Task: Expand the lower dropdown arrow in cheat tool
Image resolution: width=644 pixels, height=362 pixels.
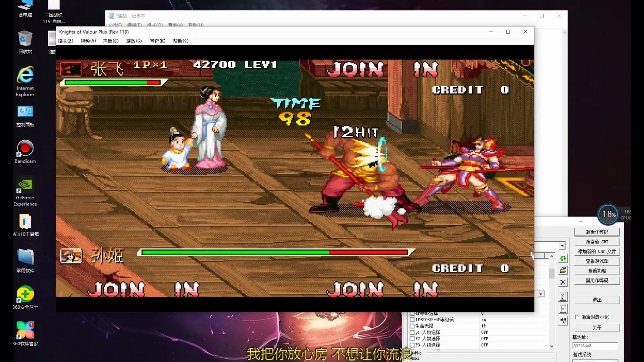Action: tap(541, 294)
